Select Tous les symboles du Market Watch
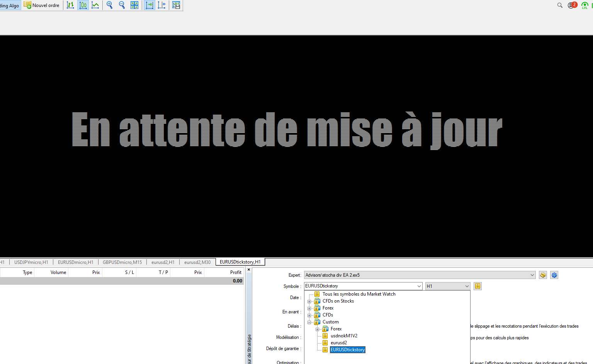The height and width of the screenshot is (364, 593). point(359,294)
